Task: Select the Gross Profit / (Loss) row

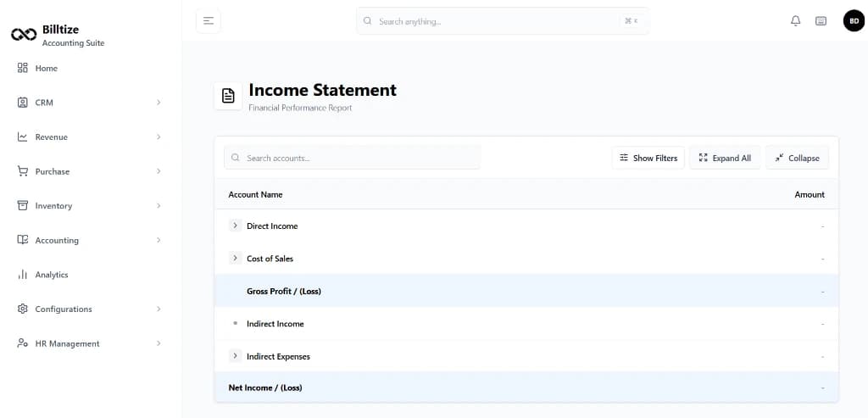Action: 526,291
